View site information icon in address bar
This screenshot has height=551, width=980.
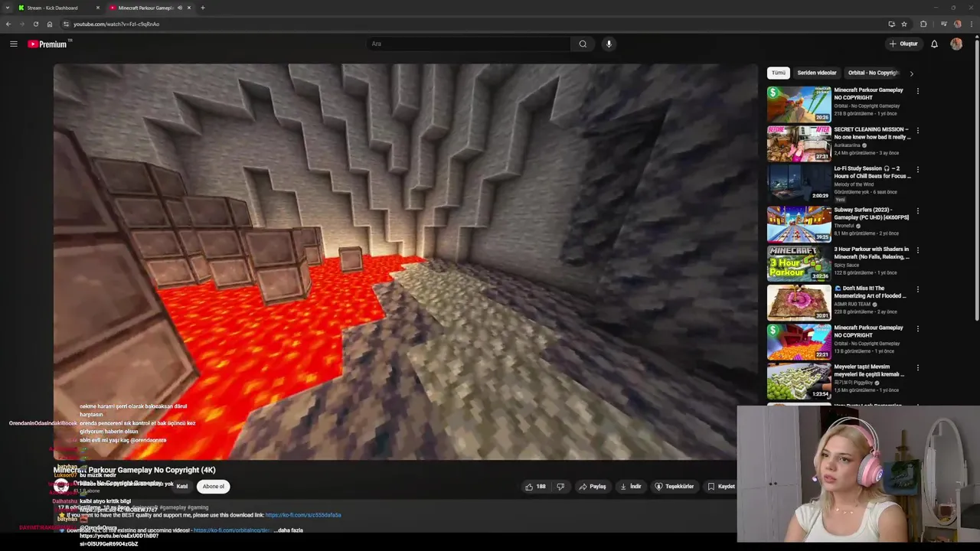66,24
